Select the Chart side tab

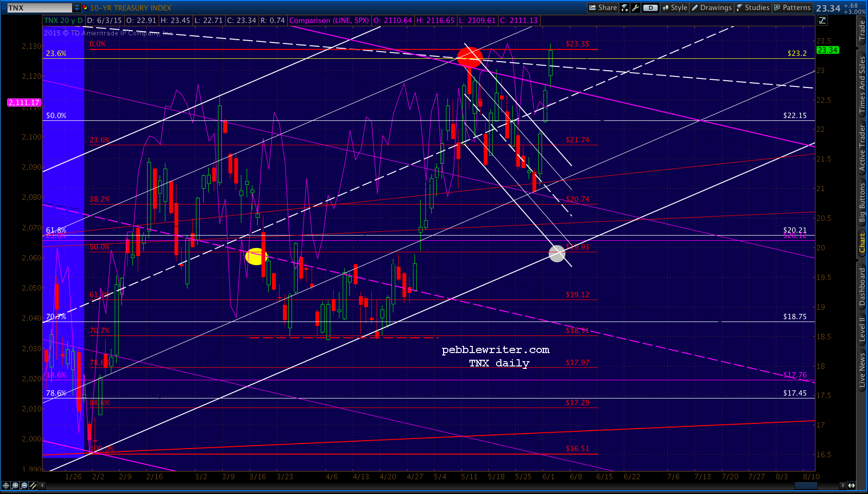pos(862,243)
